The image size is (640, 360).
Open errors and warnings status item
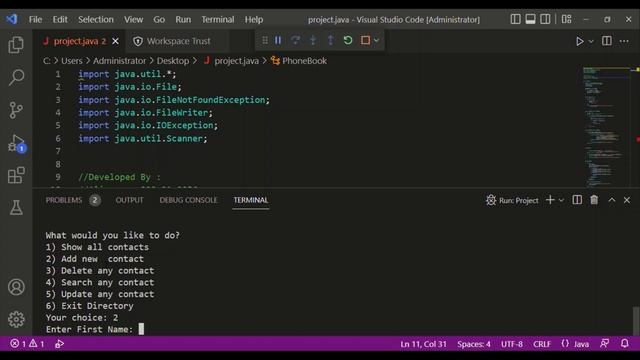(27, 344)
